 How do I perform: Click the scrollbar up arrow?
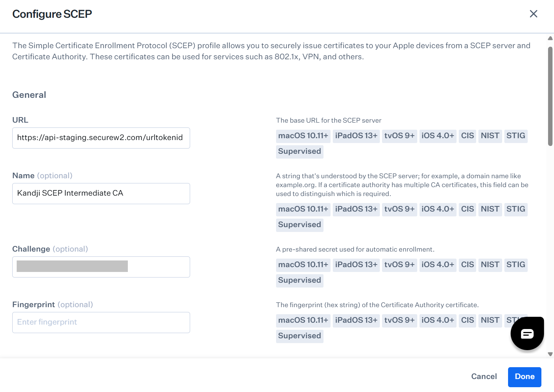pyautogui.click(x=550, y=38)
